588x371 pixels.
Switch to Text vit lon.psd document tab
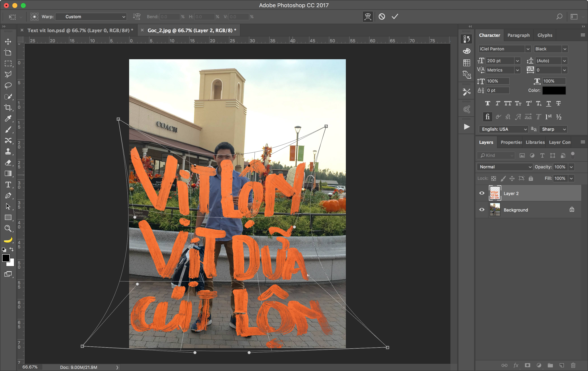click(80, 30)
